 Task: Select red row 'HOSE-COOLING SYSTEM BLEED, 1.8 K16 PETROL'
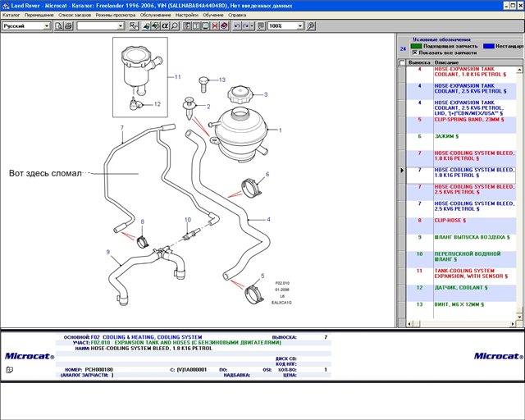tap(461, 158)
